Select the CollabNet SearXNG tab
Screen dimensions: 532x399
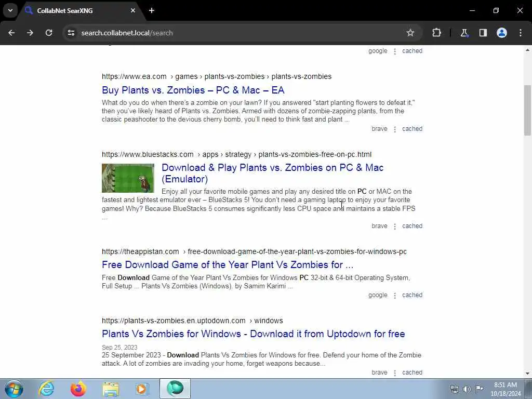(82, 10)
